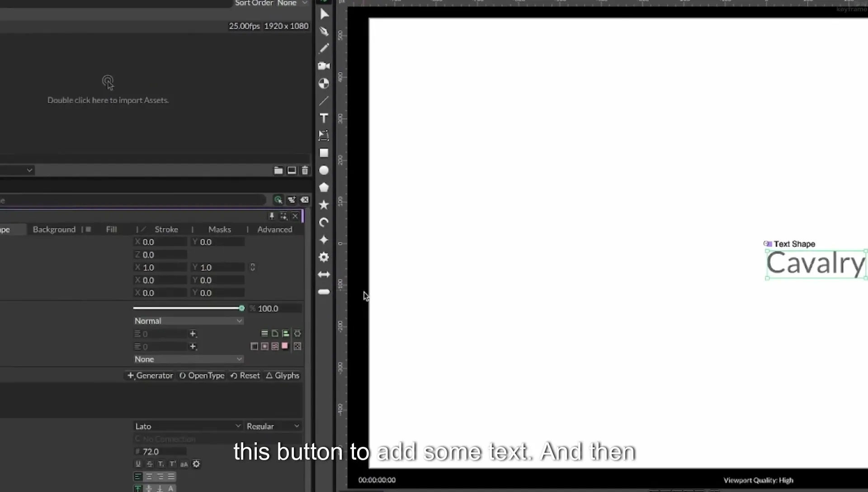Select the Text tool T icon
The height and width of the screenshot is (492, 868).
click(324, 118)
